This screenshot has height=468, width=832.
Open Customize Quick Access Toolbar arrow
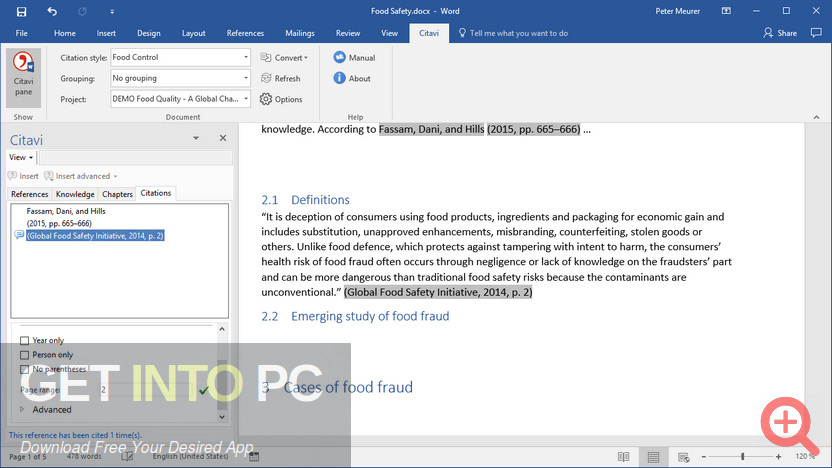(112, 11)
